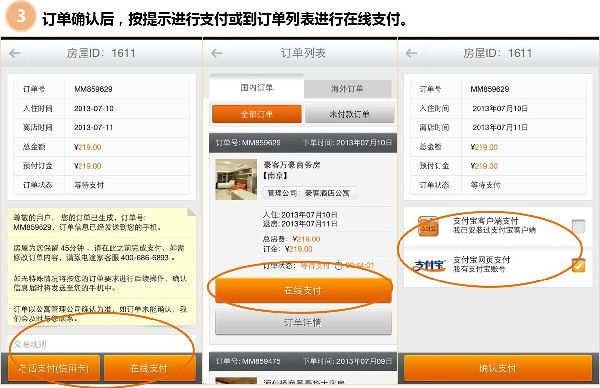Screen dimensions: 600x388
Task: Open the 豪客万豪商务房 room thumbnail
Action: (x=236, y=179)
